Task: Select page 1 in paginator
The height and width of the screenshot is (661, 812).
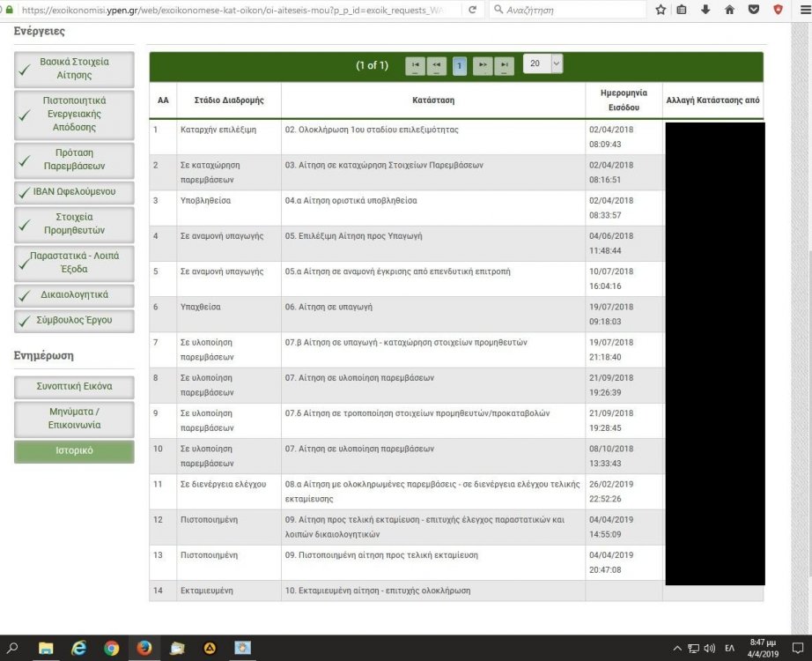Action: pyautogui.click(x=460, y=65)
